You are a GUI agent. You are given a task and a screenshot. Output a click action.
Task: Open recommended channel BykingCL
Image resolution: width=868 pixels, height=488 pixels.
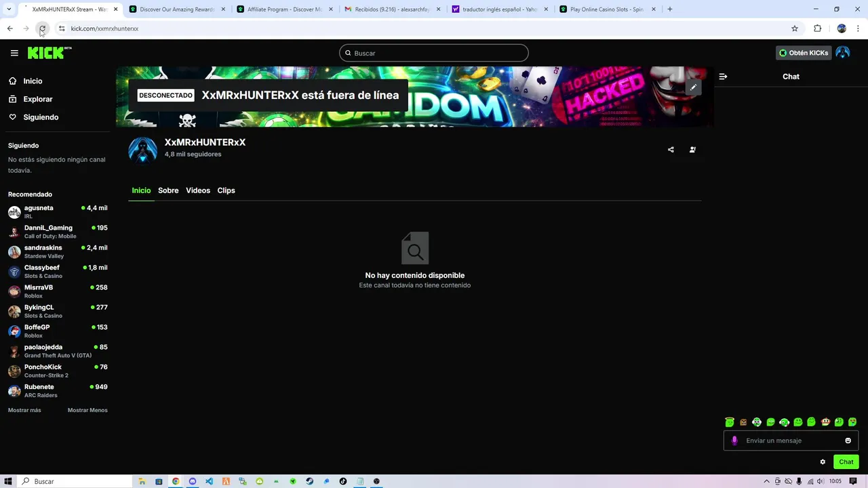click(58, 311)
